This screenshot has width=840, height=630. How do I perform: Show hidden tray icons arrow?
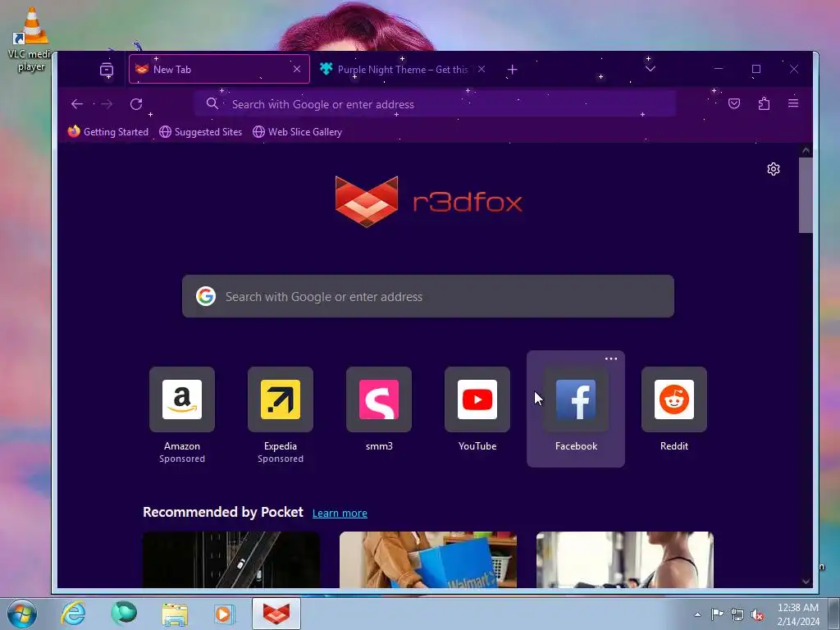pyautogui.click(x=697, y=614)
